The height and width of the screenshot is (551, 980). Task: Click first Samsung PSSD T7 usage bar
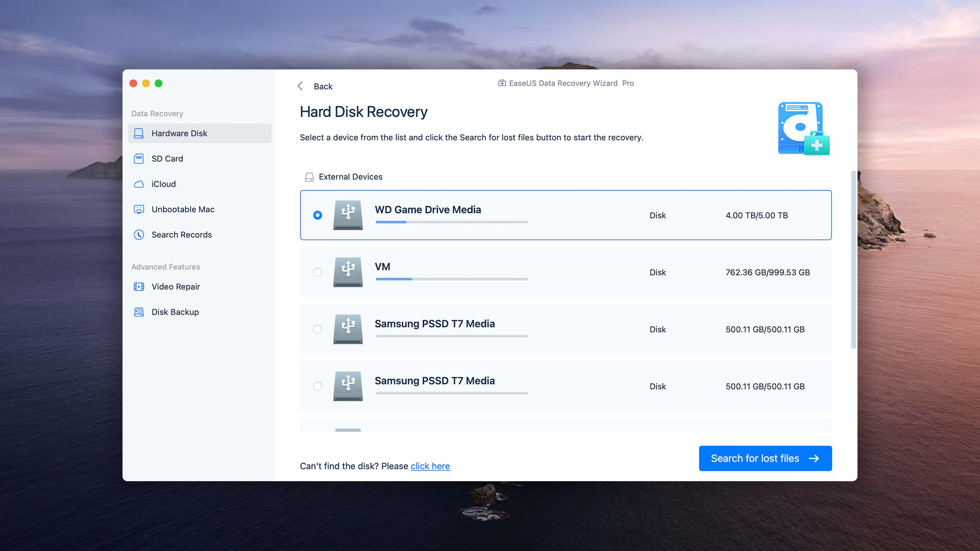pos(452,336)
